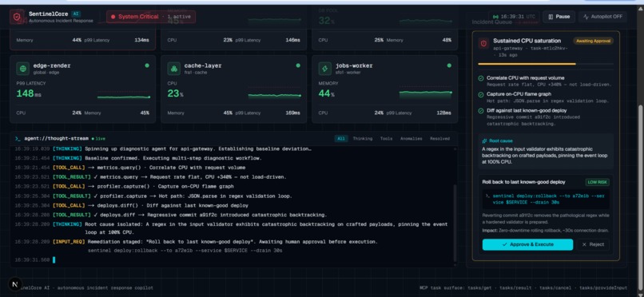
Task: Click the agent://thought-stream panel title
Action: pyautogui.click(x=57, y=139)
